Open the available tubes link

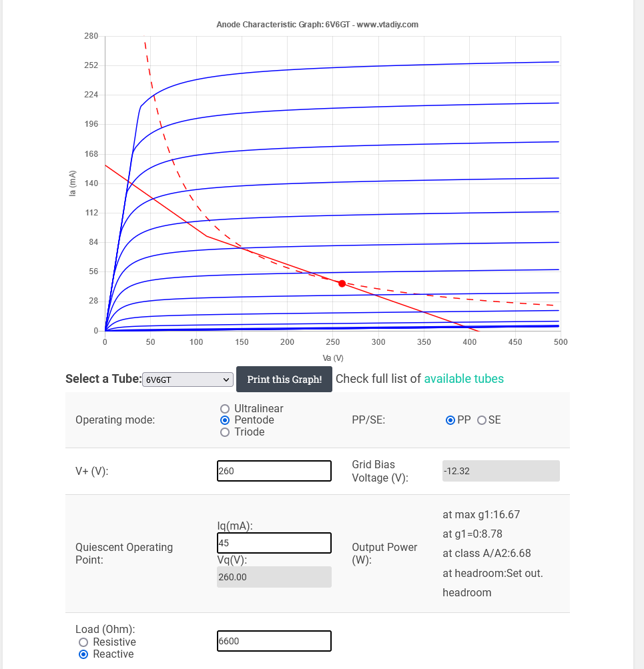point(464,379)
